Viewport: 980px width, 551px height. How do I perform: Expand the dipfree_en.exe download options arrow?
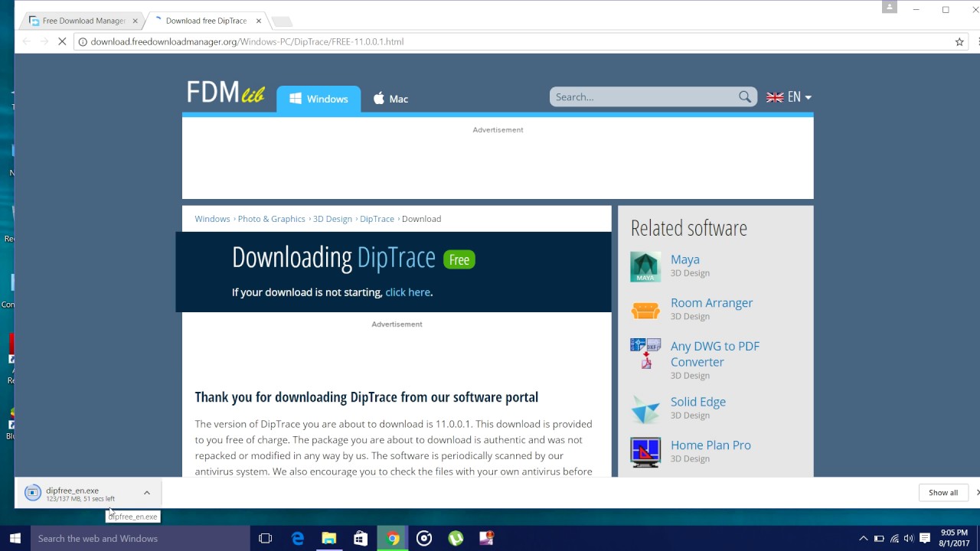pos(147,493)
